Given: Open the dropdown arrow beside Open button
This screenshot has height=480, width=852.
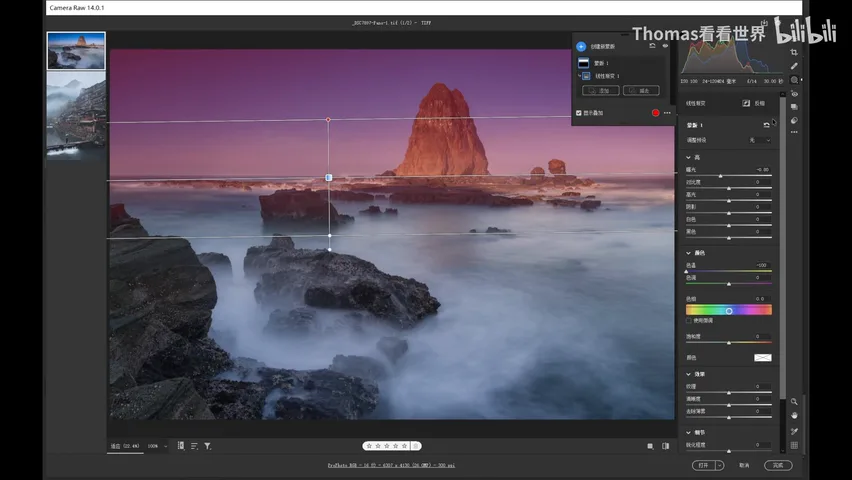Looking at the screenshot, I should click(720, 465).
